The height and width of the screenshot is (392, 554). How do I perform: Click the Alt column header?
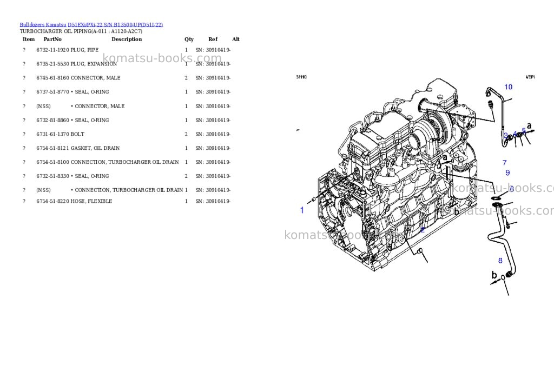[236, 39]
